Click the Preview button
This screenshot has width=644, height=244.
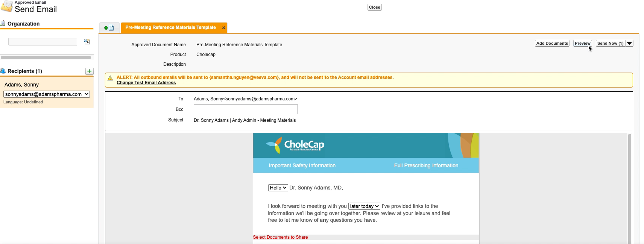tap(582, 44)
